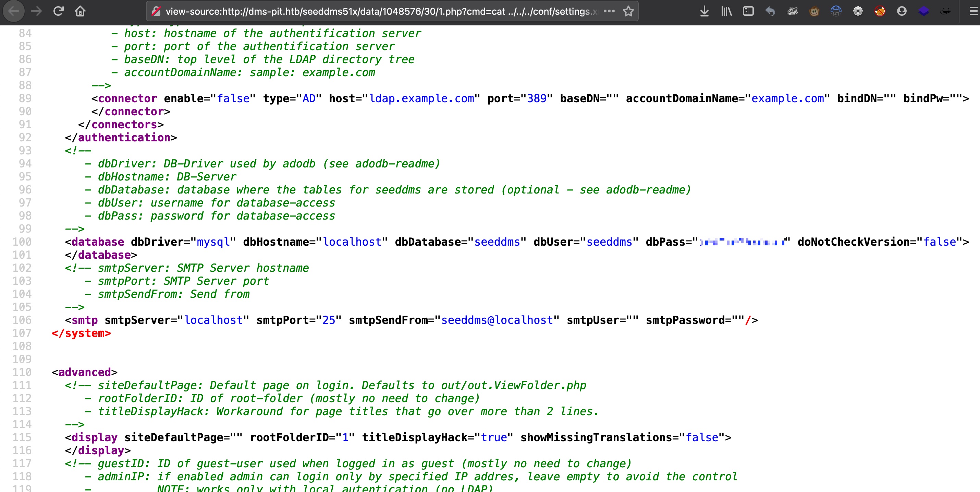Reload the current page

coord(58,11)
